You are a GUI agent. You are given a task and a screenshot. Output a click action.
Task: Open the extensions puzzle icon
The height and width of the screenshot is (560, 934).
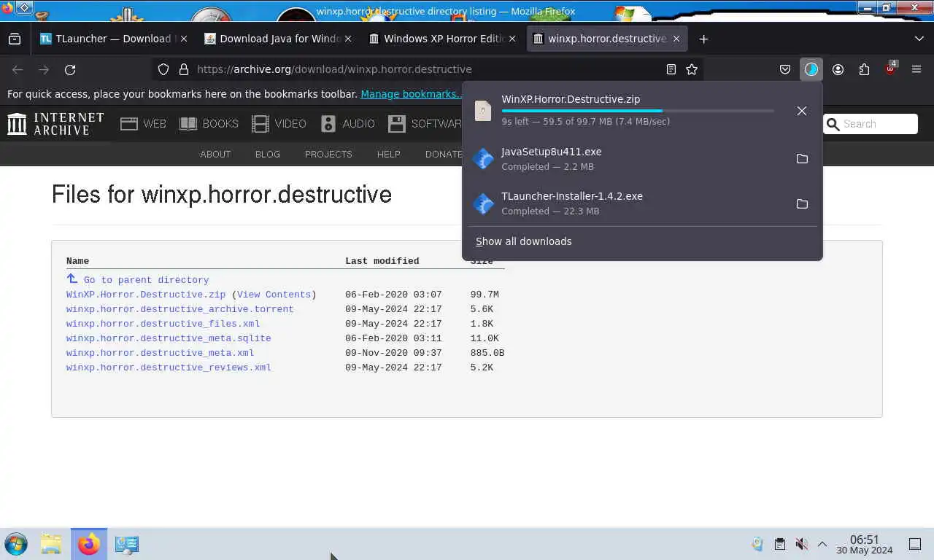(x=864, y=69)
